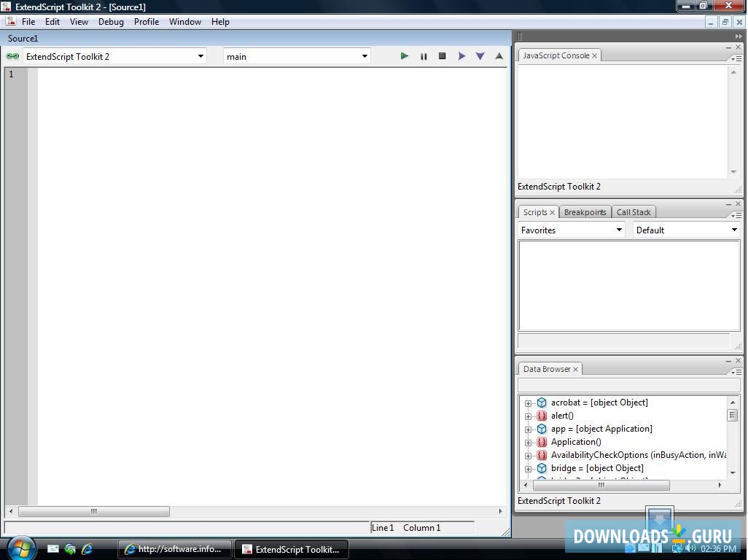Select the Application() row
This screenshot has height=560, width=748.
coord(576,442)
